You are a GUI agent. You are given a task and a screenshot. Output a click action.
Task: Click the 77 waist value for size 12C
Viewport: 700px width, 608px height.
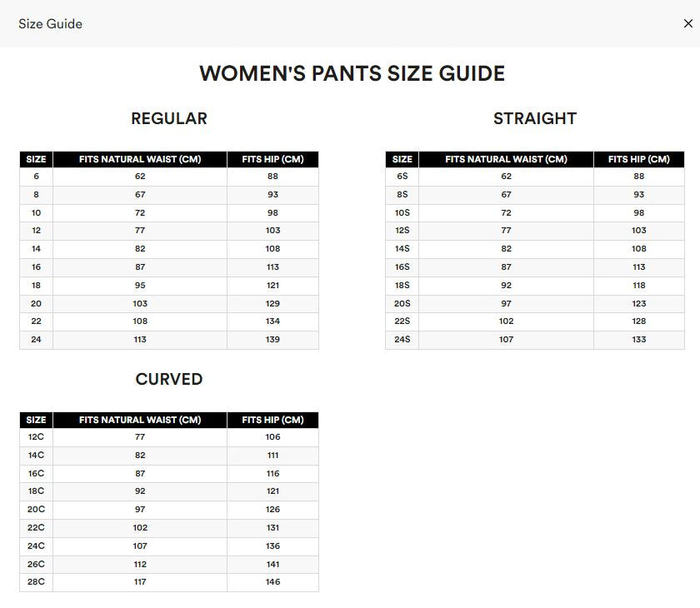[x=139, y=438]
